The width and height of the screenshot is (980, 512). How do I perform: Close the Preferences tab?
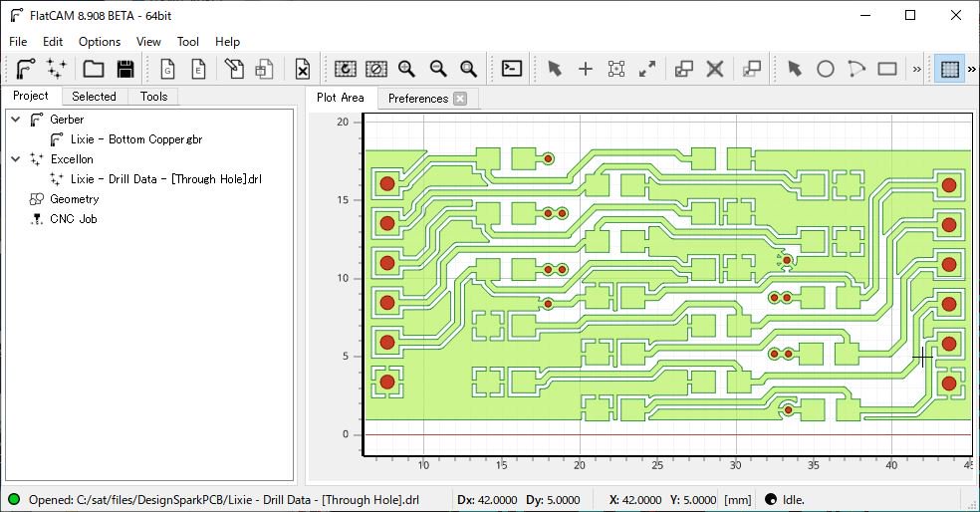460,99
